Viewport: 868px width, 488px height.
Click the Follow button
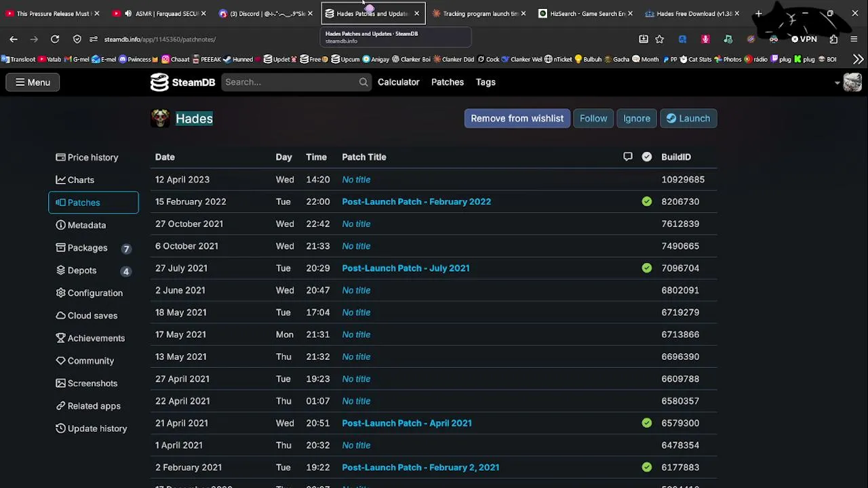click(593, 119)
